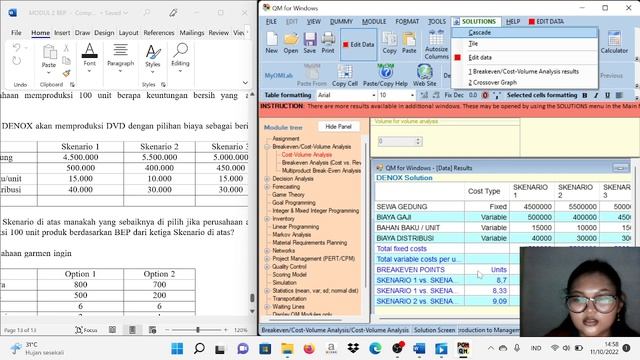Click the Cut scissors icon in Word
The width and height of the screenshot is (640, 360).
coord(66,48)
